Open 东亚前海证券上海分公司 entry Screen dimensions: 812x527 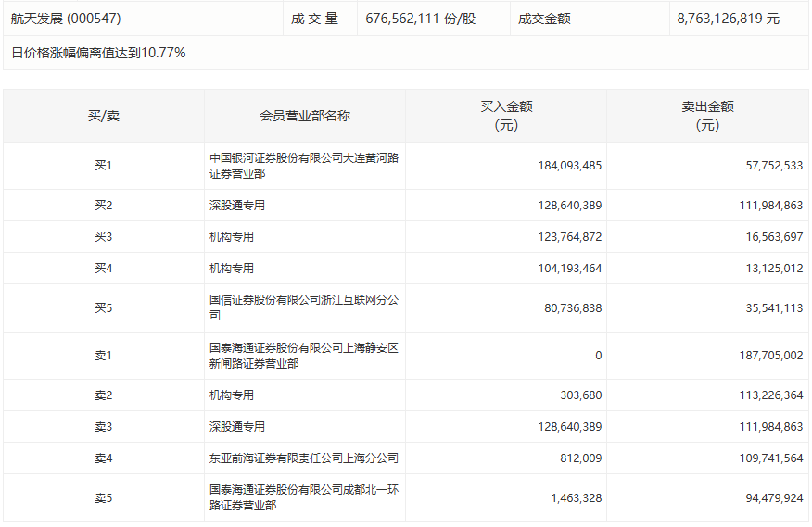(x=304, y=458)
